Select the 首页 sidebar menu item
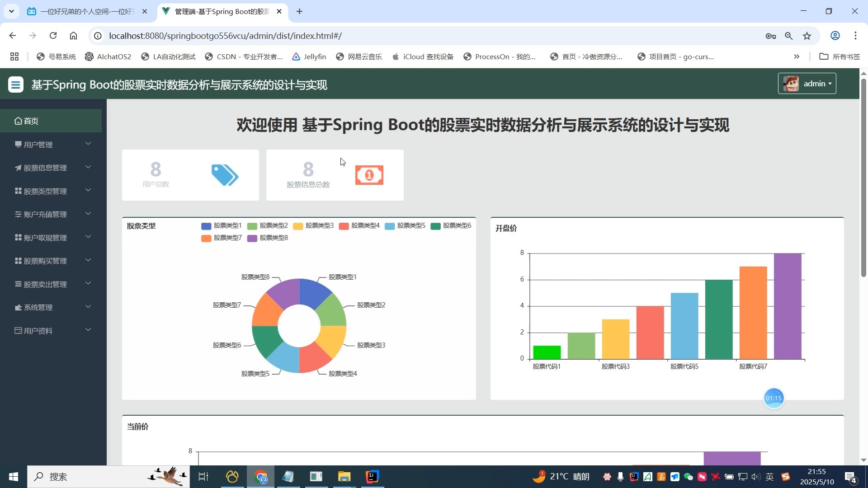The image size is (868, 488). click(51, 121)
